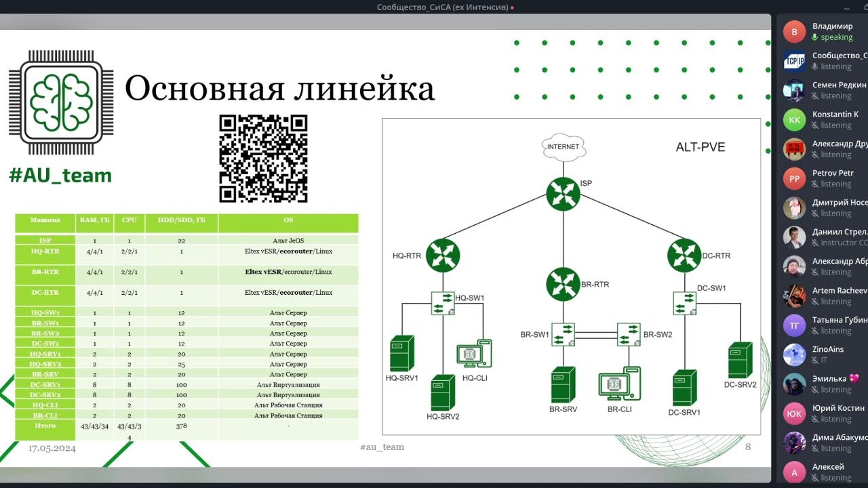Select the HQ-CLI workstation icon

pyautogui.click(x=474, y=354)
